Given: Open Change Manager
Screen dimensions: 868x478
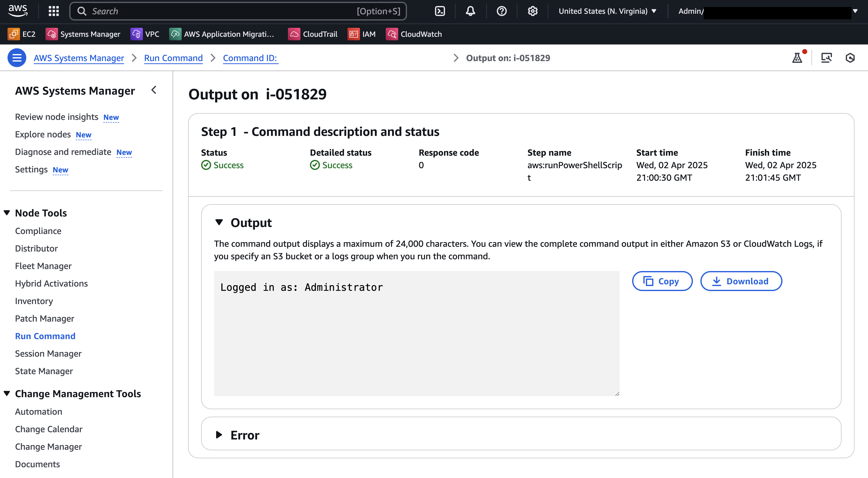Looking at the screenshot, I should [49, 447].
